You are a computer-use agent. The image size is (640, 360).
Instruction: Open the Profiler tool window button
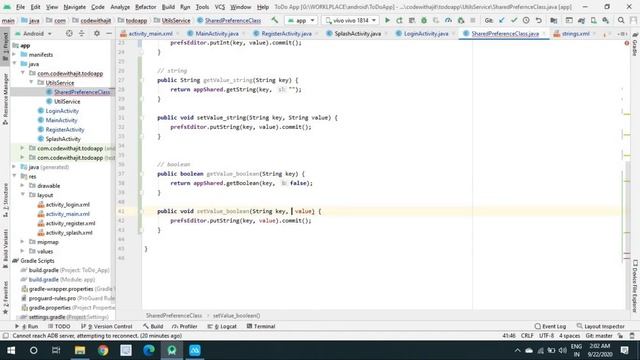tap(185, 326)
